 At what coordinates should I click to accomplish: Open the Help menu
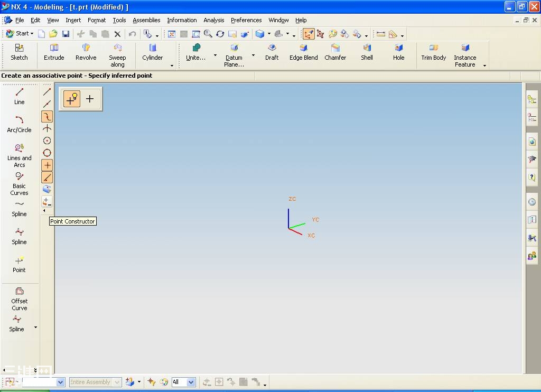coord(301,21)
